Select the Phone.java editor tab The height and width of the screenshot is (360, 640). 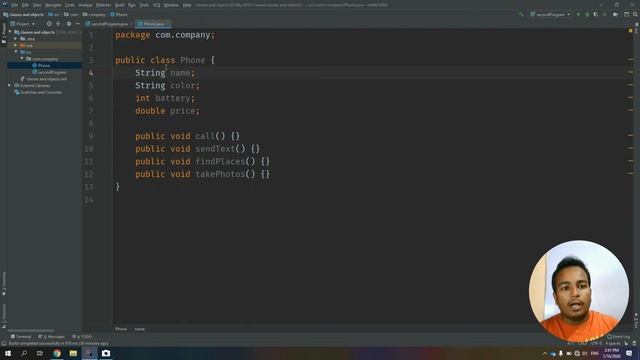pos(153,24)
